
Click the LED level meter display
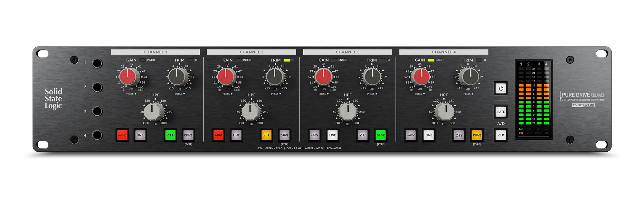point(534,99)
